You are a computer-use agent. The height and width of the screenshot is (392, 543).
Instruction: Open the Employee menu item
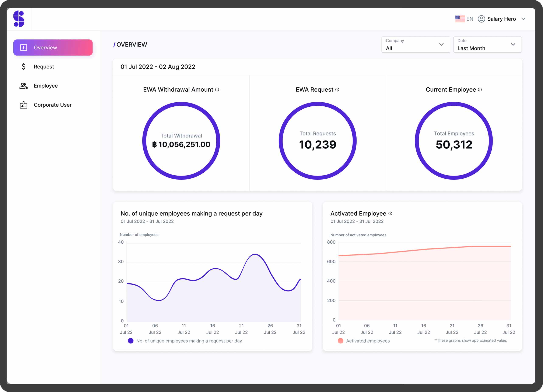point(46,86)
